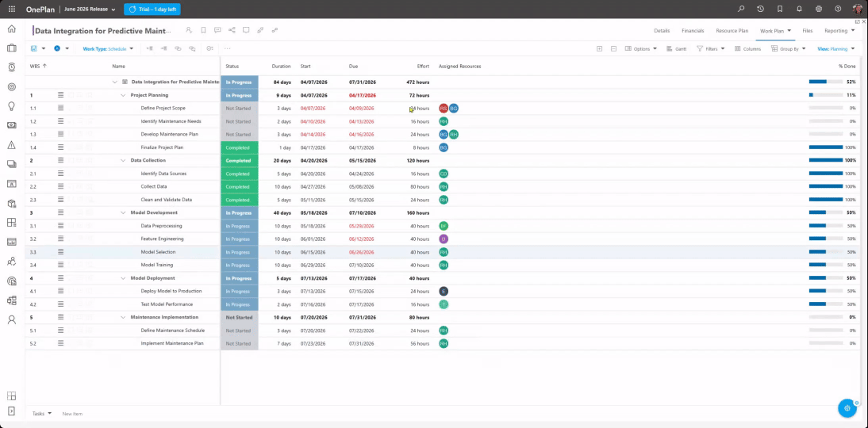This screenshot has height=428, width=868.
Task: Open the target goals sidebar icon
Action: 12,87
